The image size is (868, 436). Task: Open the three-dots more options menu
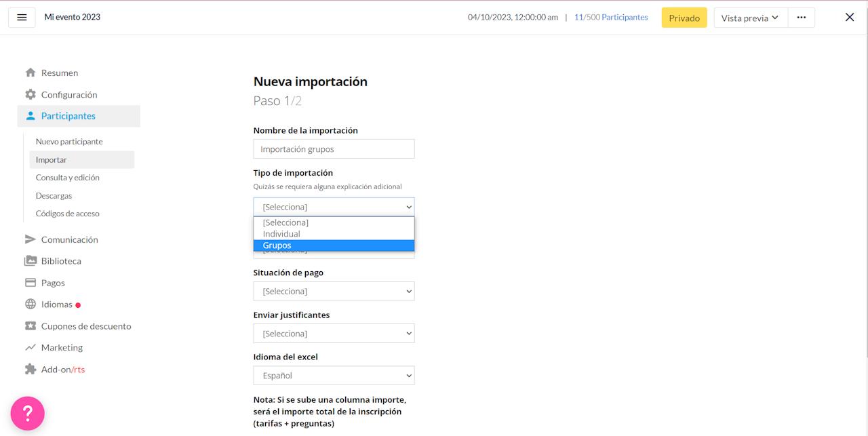coord(802,18)
